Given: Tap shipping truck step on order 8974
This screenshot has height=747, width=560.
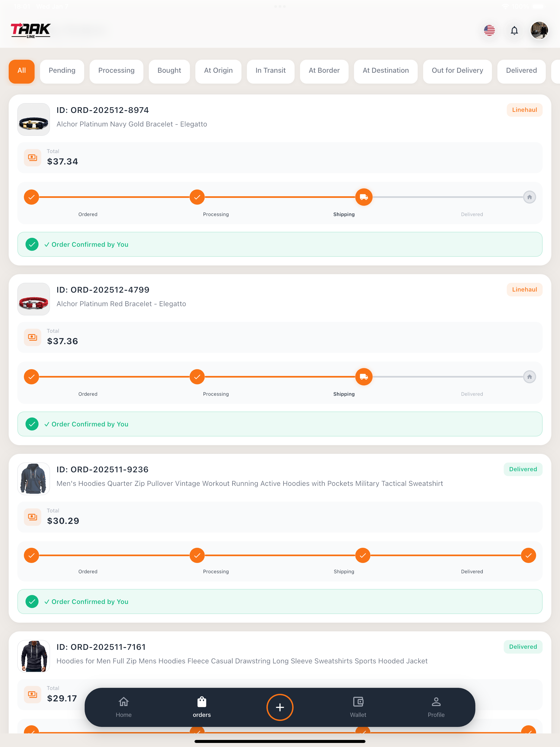Looking at the screenshot, I should tap(364, 197).
